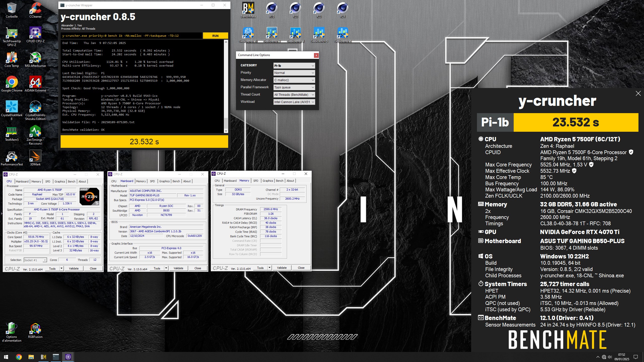Image resolution: width=644 pixels, height=362 pixels.
Task: Open CrystalDiskInfo Shizuku Edition icon
Action: 35,110
